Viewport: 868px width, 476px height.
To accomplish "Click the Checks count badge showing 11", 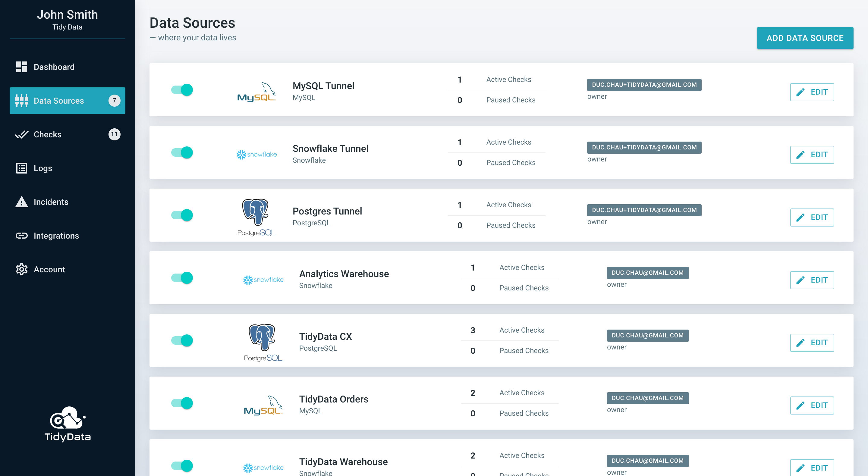I will coord(114,134).
